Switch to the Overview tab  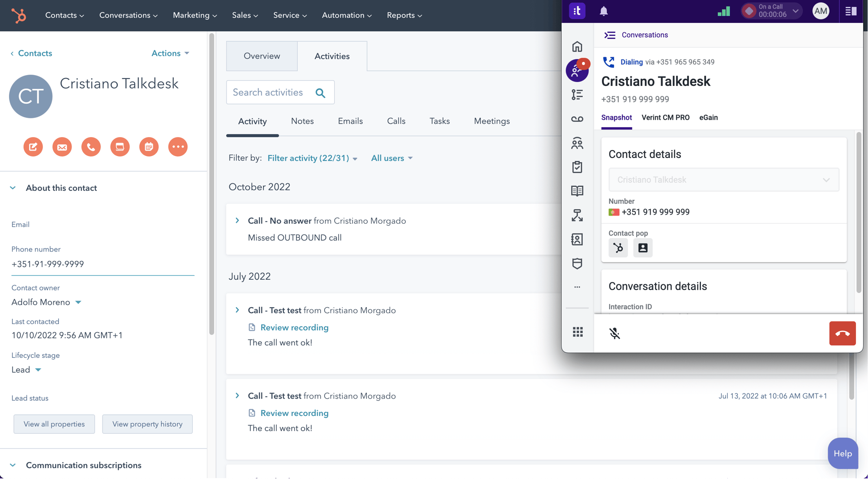(x=262, y=56)
